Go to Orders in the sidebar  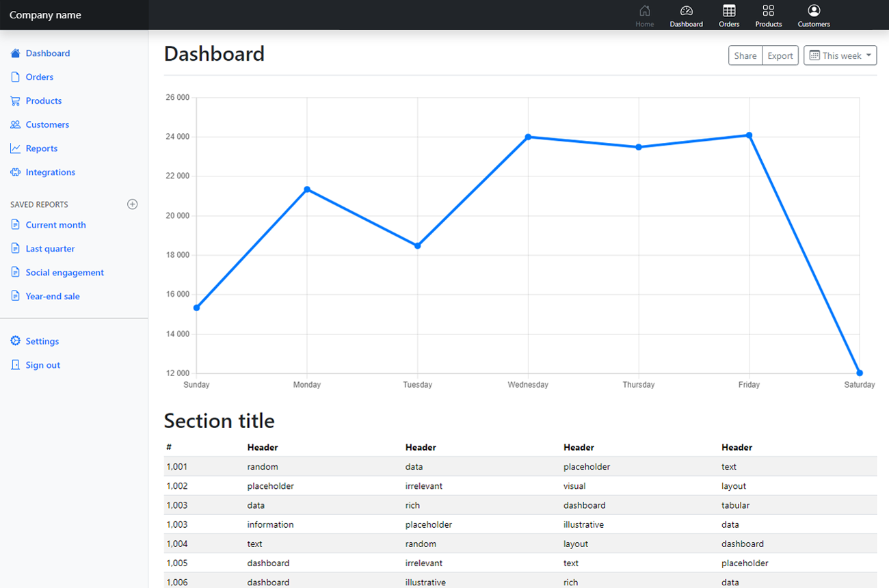pyautogui.click(x=40, y=77)
